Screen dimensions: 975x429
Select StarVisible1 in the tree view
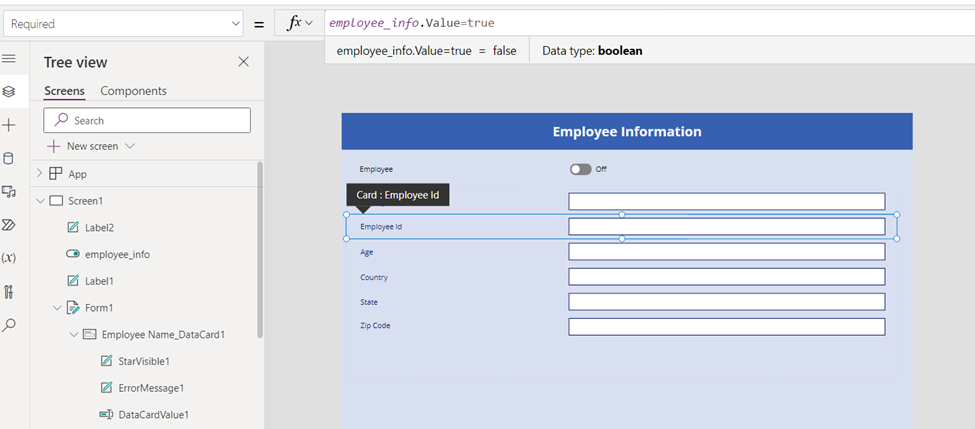[x=144, y=361]
